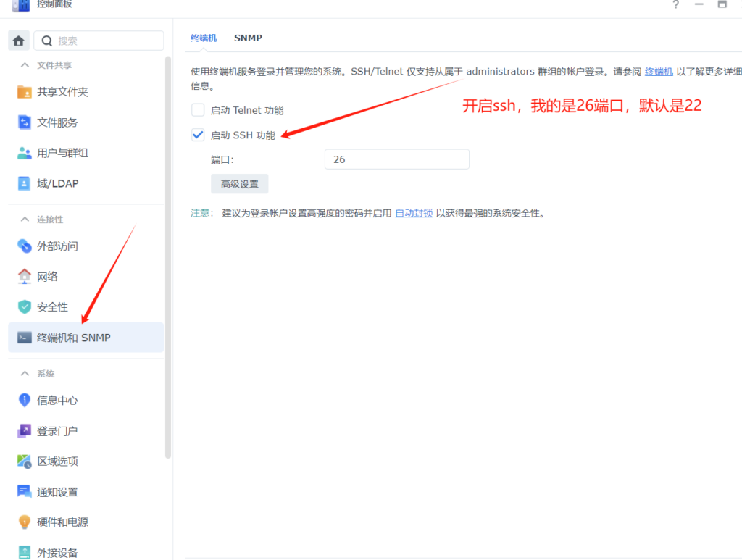Open the 自动封锁 link
742x560 pixels.
pyautogui.click(x=413, y=212)
